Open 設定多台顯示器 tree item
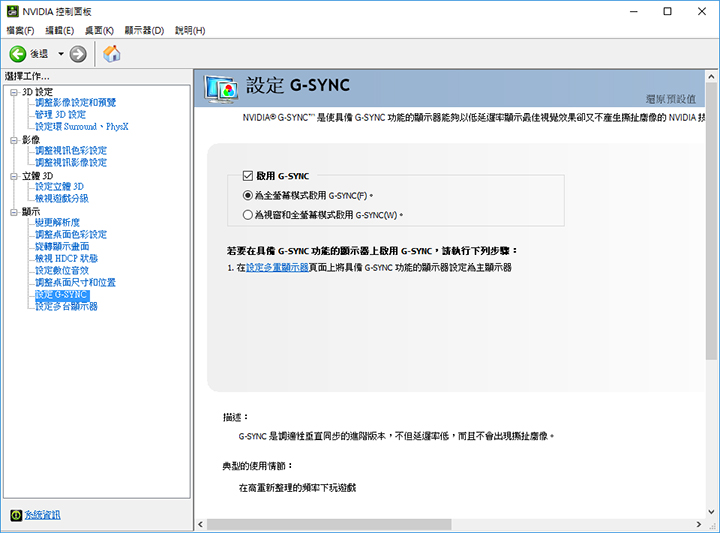Viewport: 720px width, 533px height. 67,307
